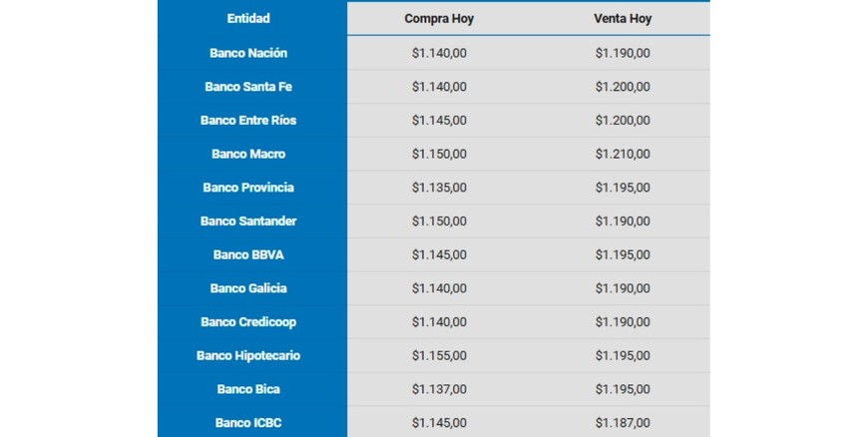This screenshot has height=437, width=868.
Task: Click the Banco Hipotecario bank name
Action: (x=248, y=356)
